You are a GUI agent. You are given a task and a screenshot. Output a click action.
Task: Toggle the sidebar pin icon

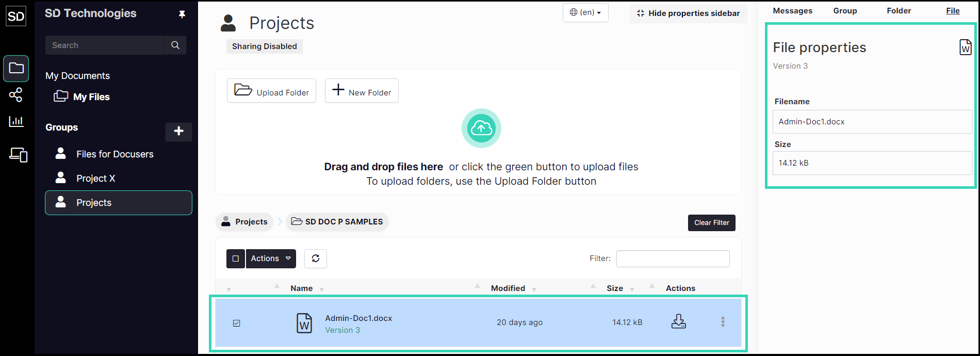coord(182,14)
